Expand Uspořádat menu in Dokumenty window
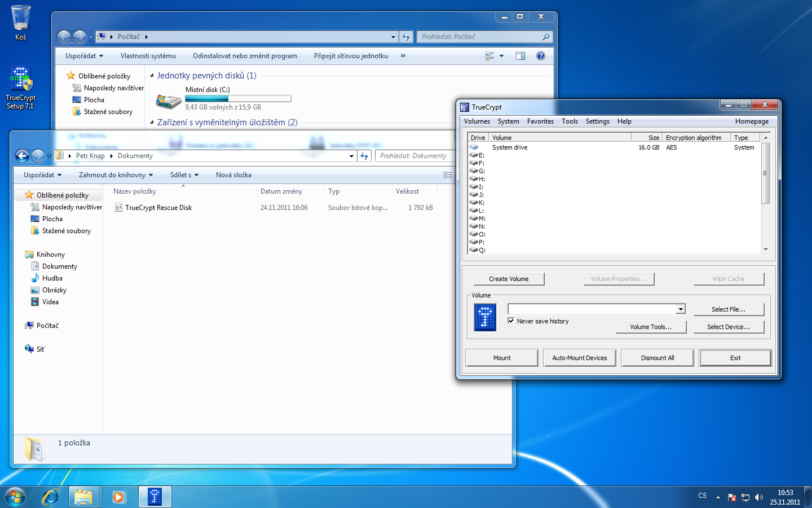Image resolution: width=812 pixels, height=508 pixels. [x=42, y=175]
